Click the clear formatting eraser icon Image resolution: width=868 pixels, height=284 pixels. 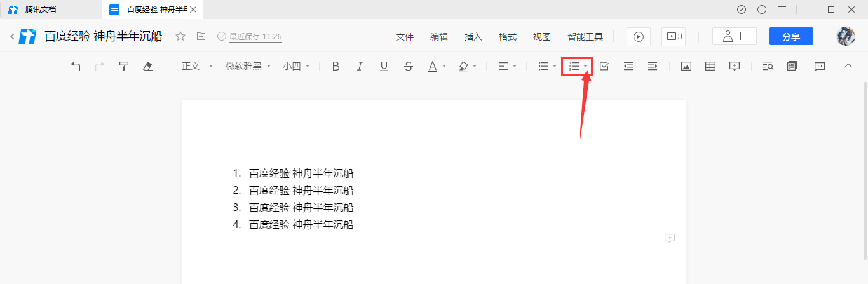click(147, 66)
